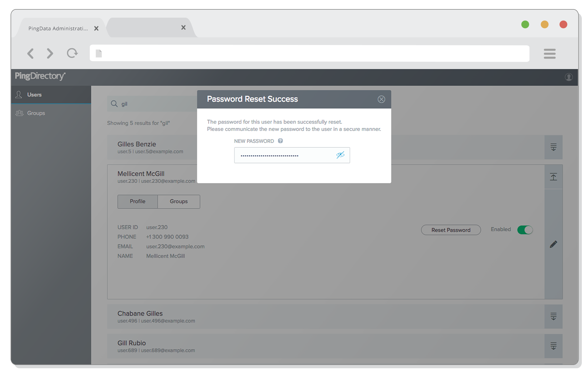Collapse the Mellicent McGill user row
This screenshot has height=375, width=588.
553,177
